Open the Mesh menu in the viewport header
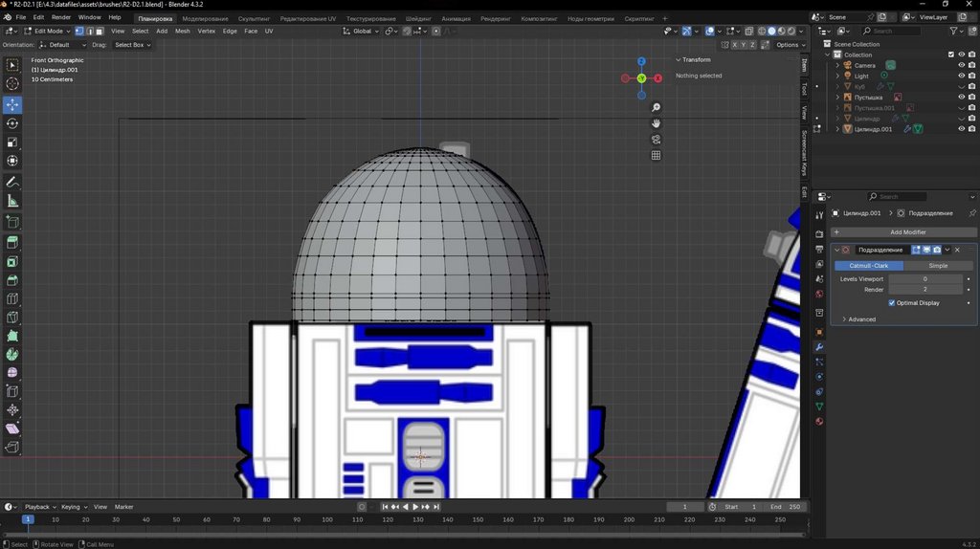Screen dimensions: 980x549 (x=182, y=31)
